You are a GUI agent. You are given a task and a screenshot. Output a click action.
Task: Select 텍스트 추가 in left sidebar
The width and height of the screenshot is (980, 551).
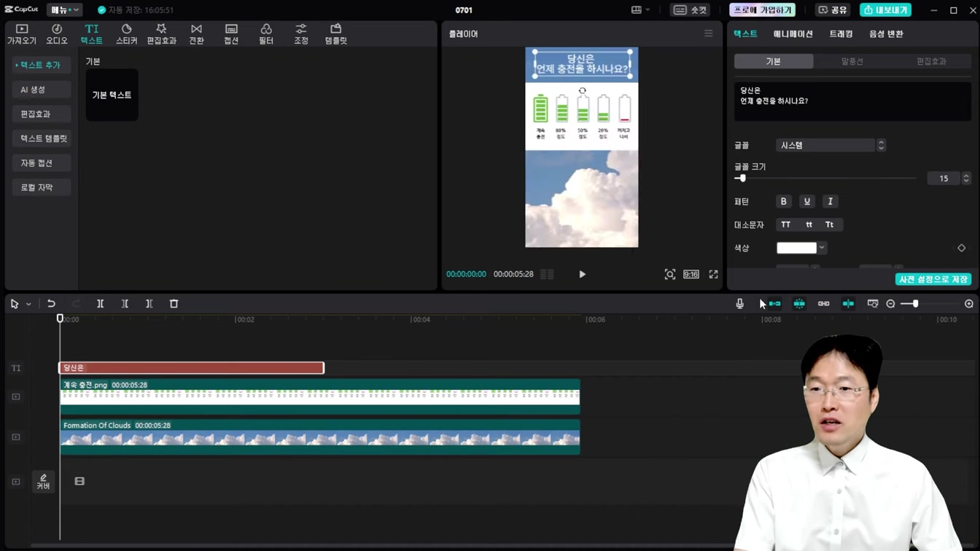41,66
